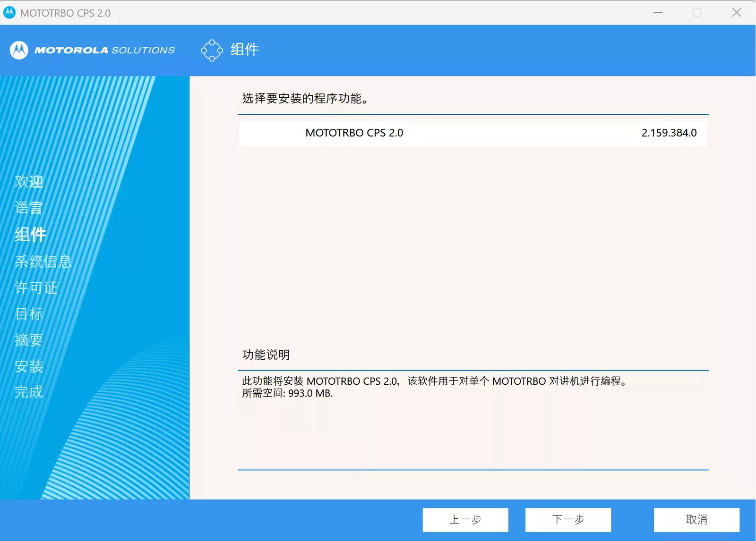Select the MOTOTRBO CPS 2.0 feature row
Viewport: 756px width, 541px height.
pyautogui.click(x=473, y=133)
